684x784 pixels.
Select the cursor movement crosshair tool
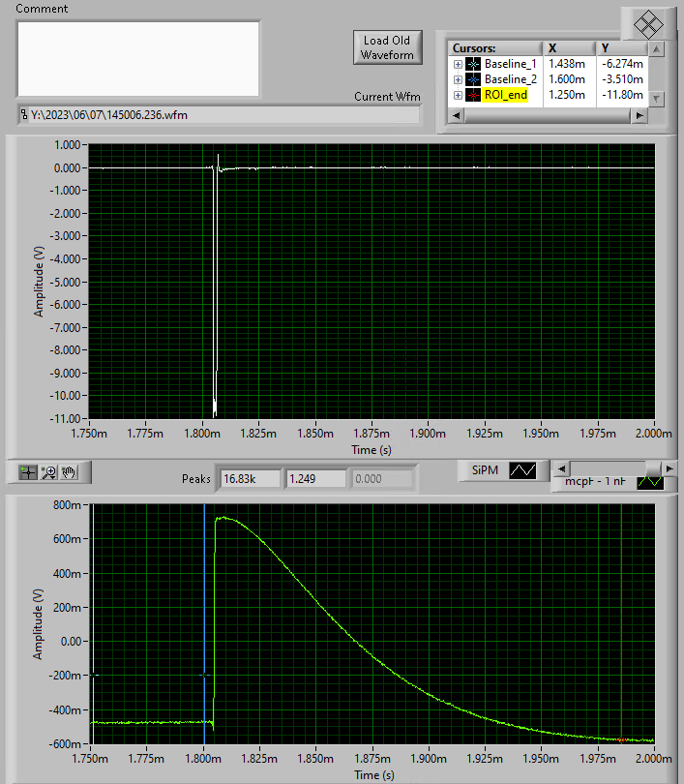[29, 472]
